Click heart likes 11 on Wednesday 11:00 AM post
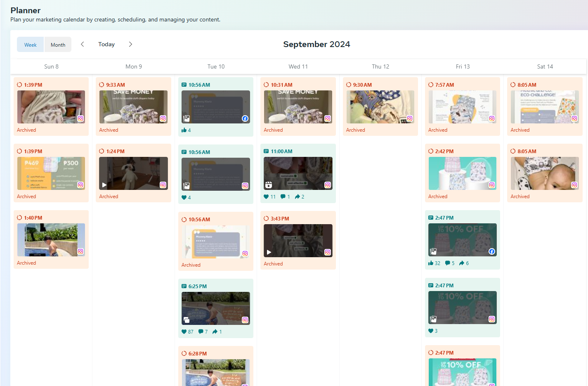The image size is (588, 386). 270,197
